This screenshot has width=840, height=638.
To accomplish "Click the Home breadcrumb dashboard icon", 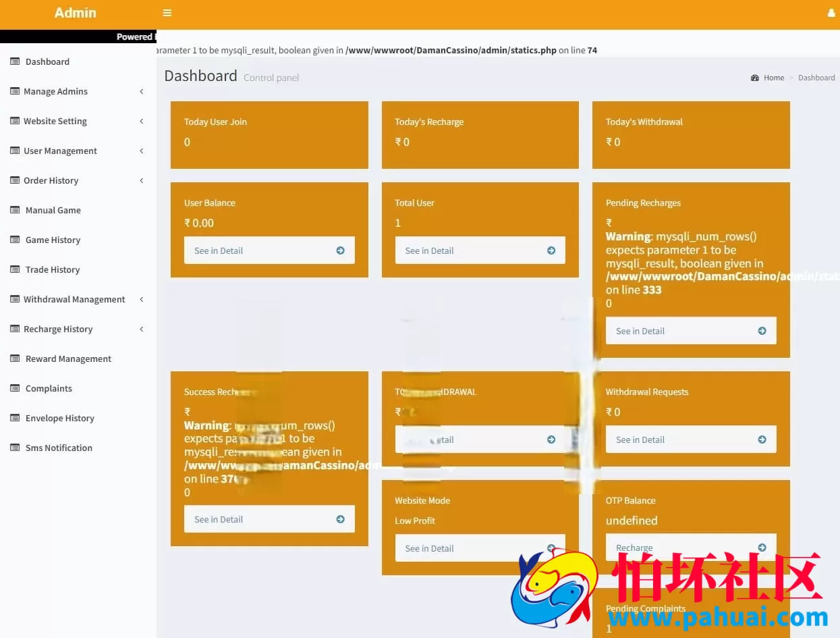I will (x=755, y=78).
